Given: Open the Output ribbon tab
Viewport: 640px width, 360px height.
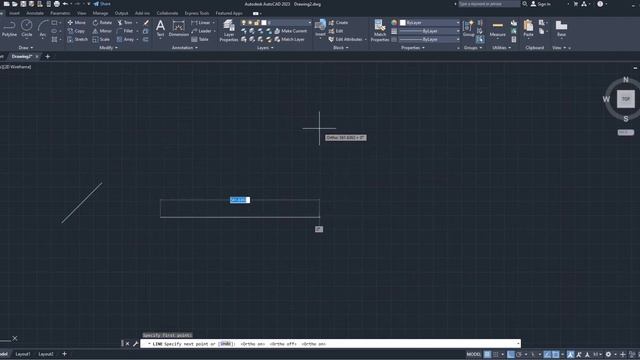Looking at the screenshot, I should [121, 13].
